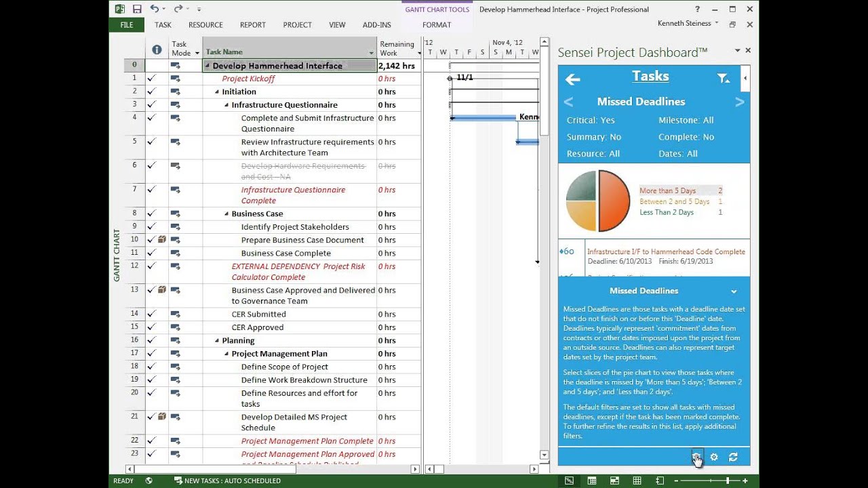Switch to the TASK ribbon tab
Viewport: 868px width, 488px height.
point(163,25)
